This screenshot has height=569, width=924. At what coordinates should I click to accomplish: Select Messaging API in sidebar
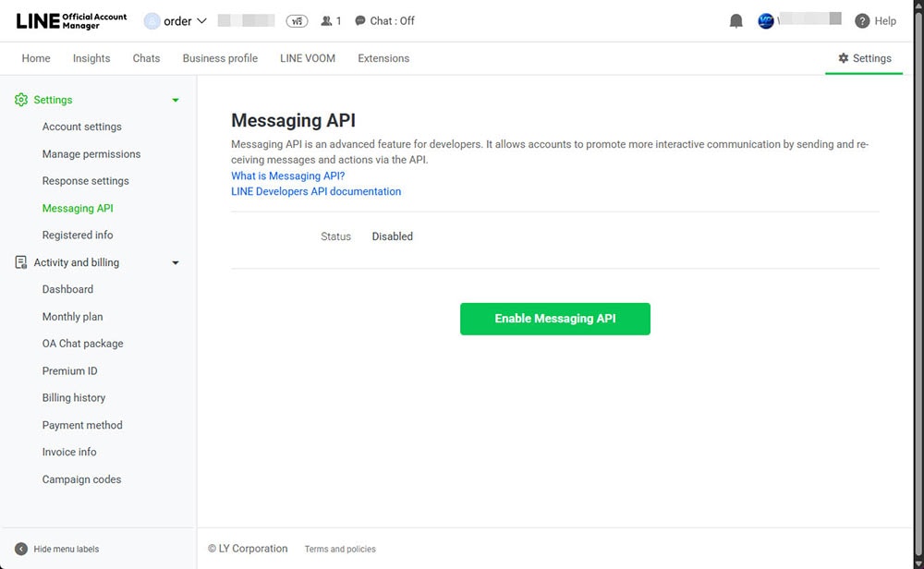[x=78, y=208]
